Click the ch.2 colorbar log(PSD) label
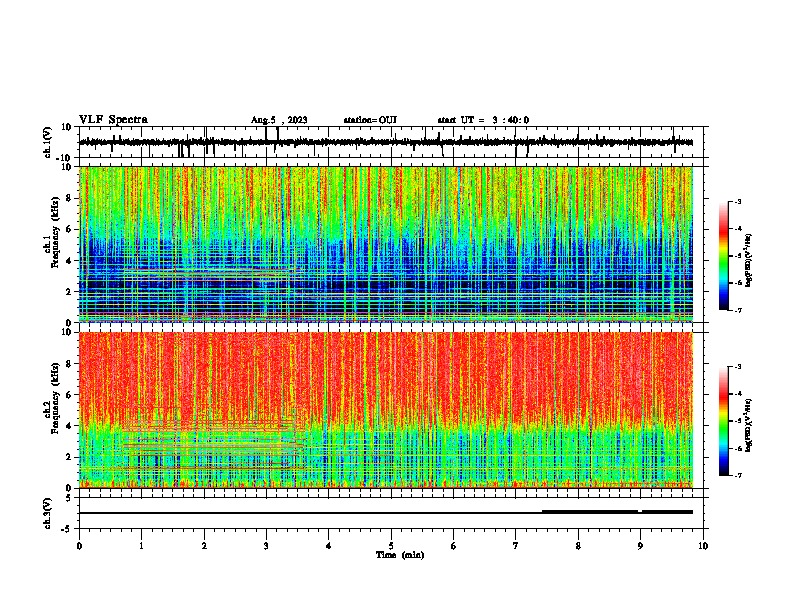The image size is (792, 612). [x=749, y=425]
